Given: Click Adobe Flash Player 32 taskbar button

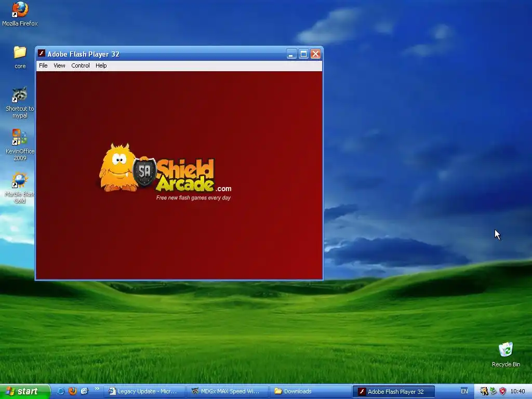Looking at the screenshot, I should [394, 392].
